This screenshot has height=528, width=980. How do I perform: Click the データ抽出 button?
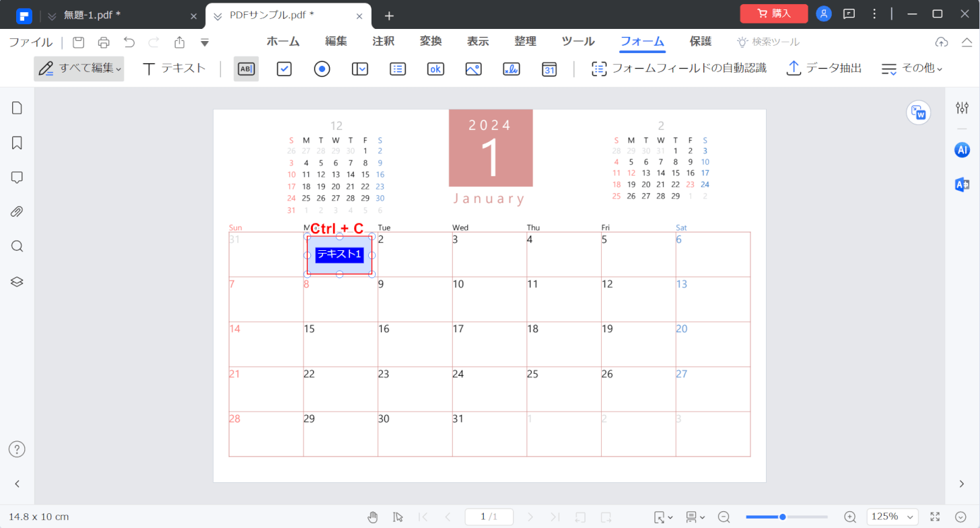[825, 69]
